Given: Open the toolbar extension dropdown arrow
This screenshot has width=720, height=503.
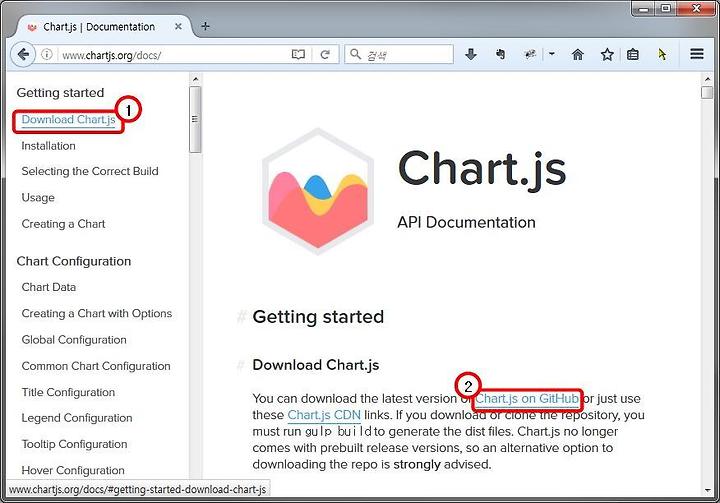Looking at the screenshot, I should tap(552, 54).
